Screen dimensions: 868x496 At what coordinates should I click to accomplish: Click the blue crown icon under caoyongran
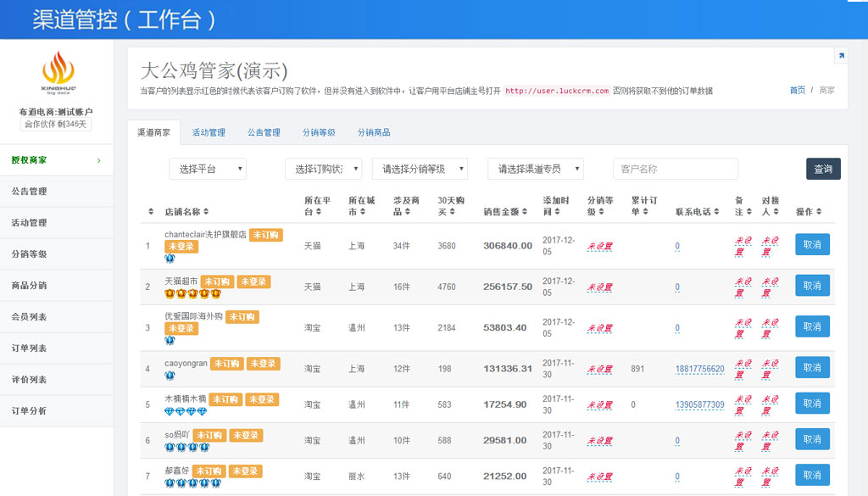click(170, 376)
